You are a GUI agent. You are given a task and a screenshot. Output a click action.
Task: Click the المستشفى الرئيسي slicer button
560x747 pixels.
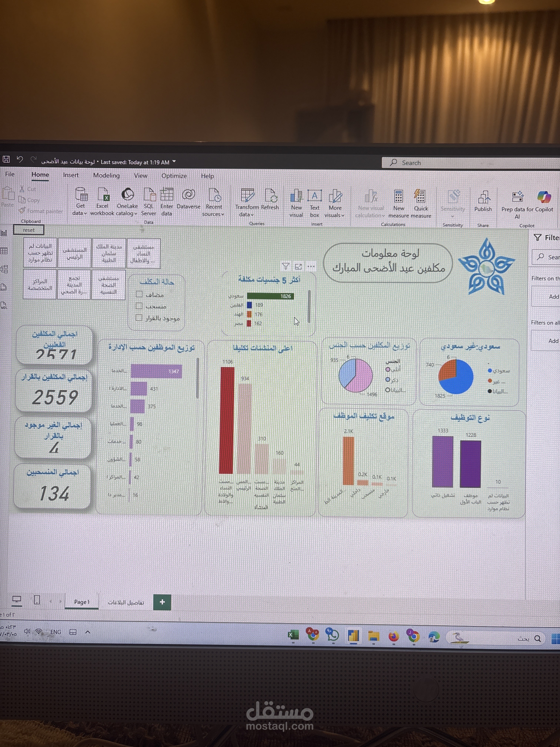(75, 253)
